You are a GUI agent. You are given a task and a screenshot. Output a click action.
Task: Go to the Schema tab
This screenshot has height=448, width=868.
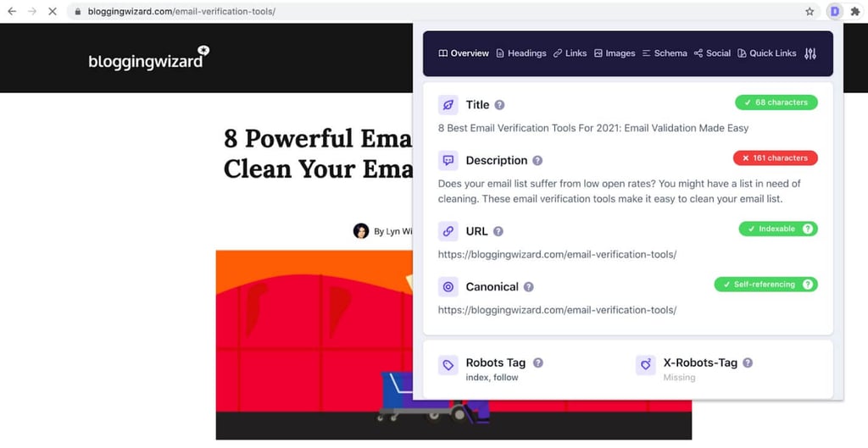pos(664,53)
